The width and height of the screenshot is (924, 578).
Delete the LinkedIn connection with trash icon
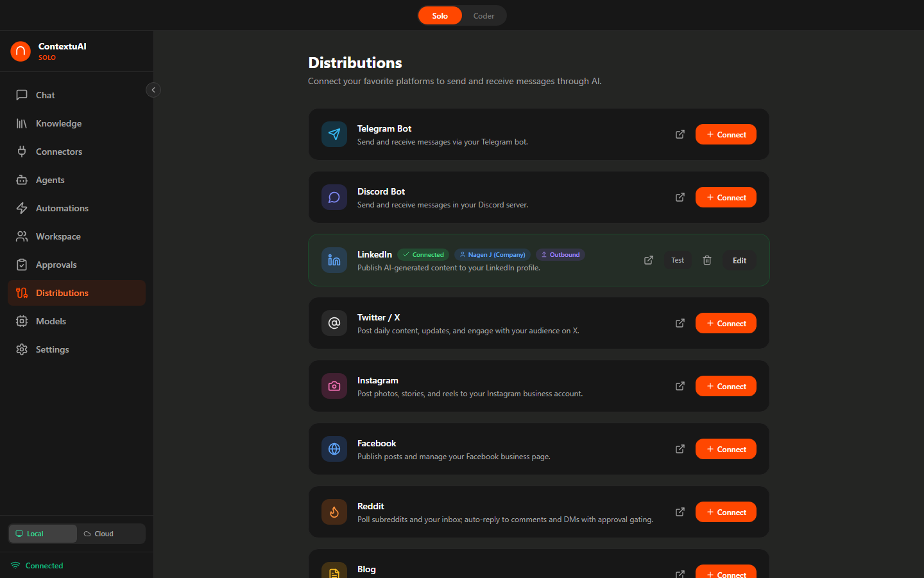(x=707, y=260)
